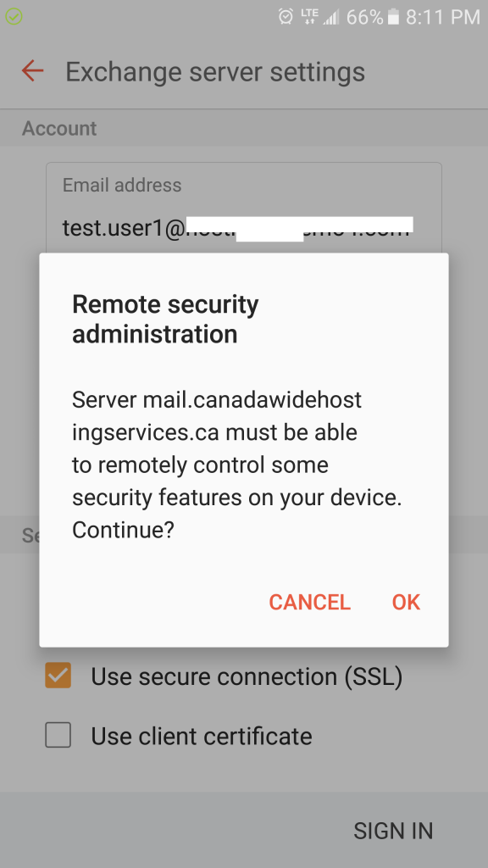488x868 pixels.
Task: Tap the Remote security administration dialog title
Action: pyautogui.click(x=165, y=319)
